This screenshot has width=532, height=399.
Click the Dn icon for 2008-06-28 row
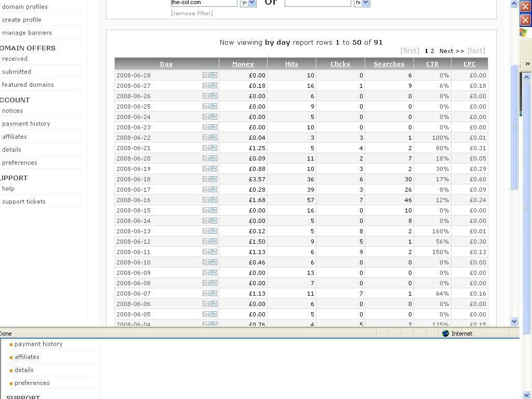(206, 75)
